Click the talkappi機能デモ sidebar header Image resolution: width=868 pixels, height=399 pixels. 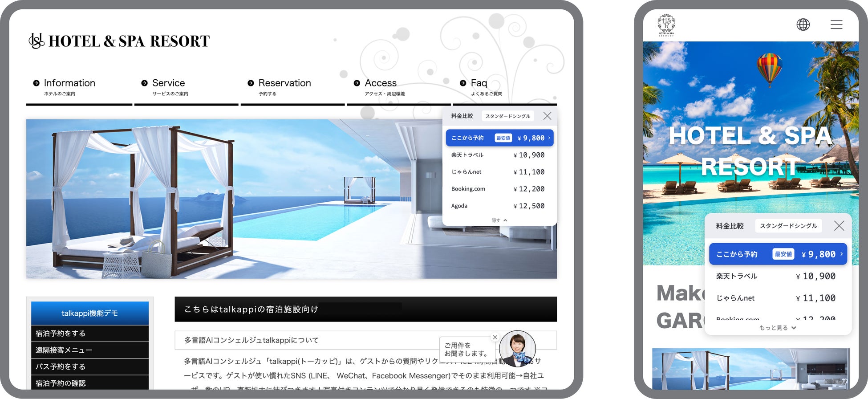[x=90, y=313]
